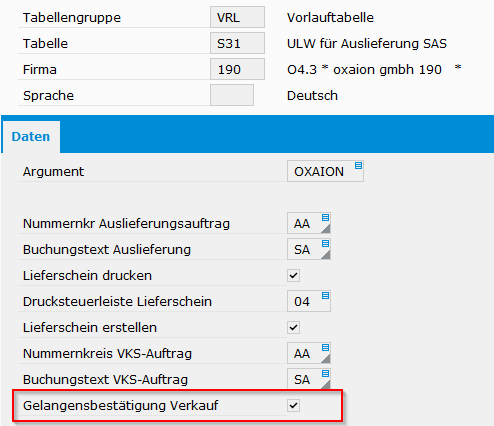Screen dimensions: 494x426
Task: Toggle Lieferschein erstellen checkbox
Action: [x=293, y=328]
